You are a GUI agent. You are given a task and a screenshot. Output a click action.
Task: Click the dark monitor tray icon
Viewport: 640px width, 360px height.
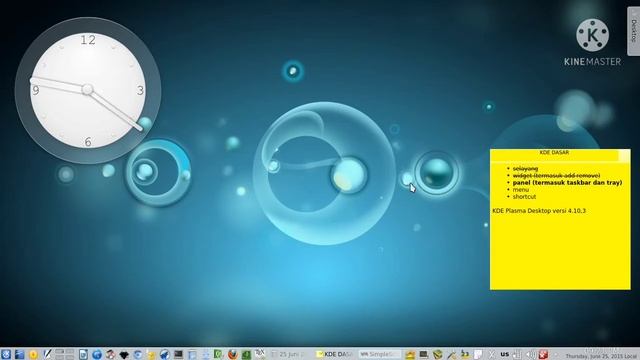(x=424, y=354)
